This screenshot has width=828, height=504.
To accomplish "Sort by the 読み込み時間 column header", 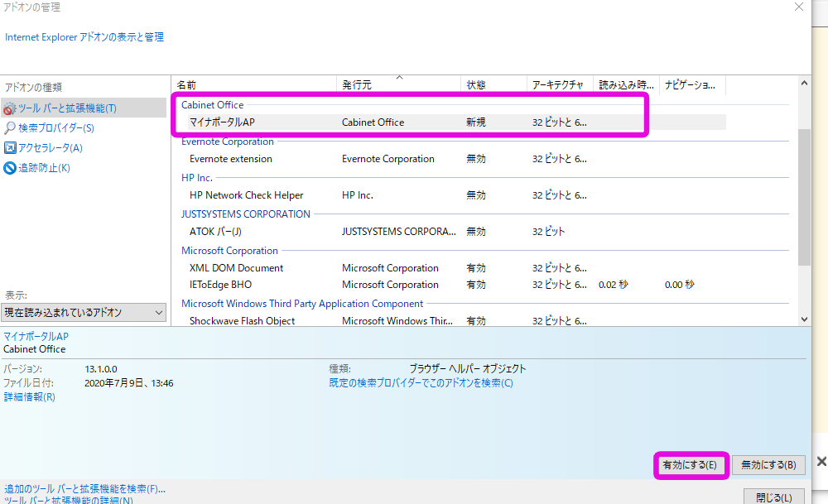I will (x=626, y=85).
